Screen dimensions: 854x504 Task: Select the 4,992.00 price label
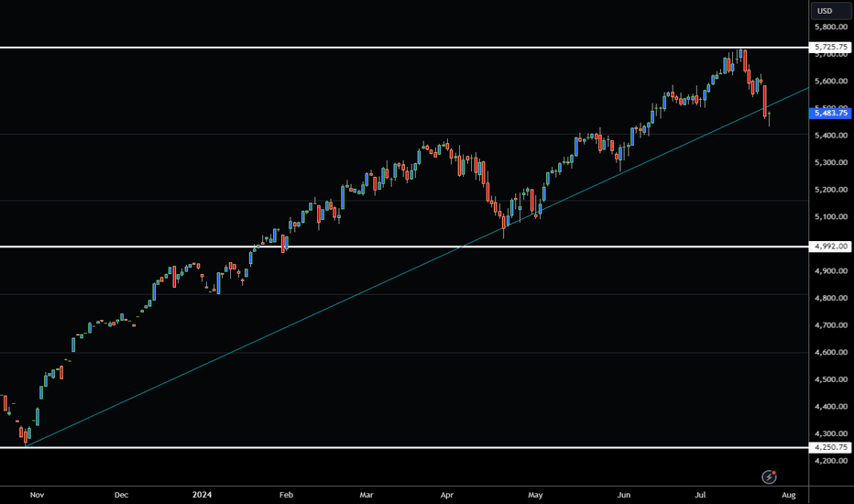(x=830, y=247)
